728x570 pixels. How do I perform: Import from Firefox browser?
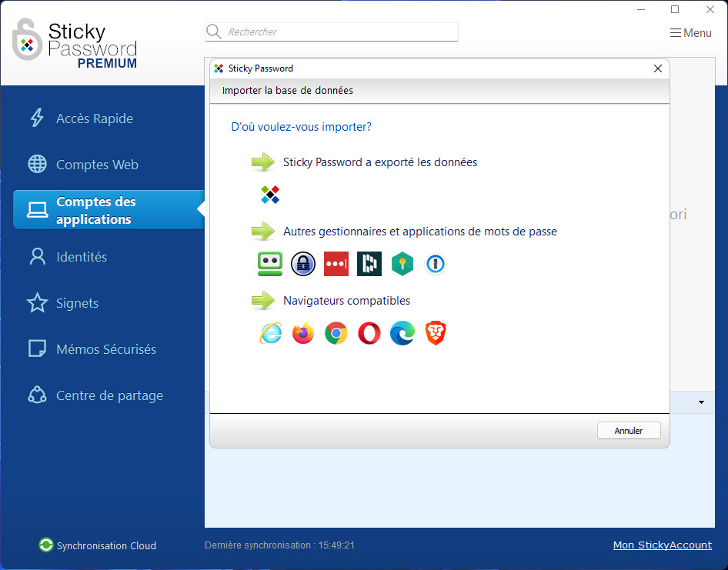tap(302, 333)
